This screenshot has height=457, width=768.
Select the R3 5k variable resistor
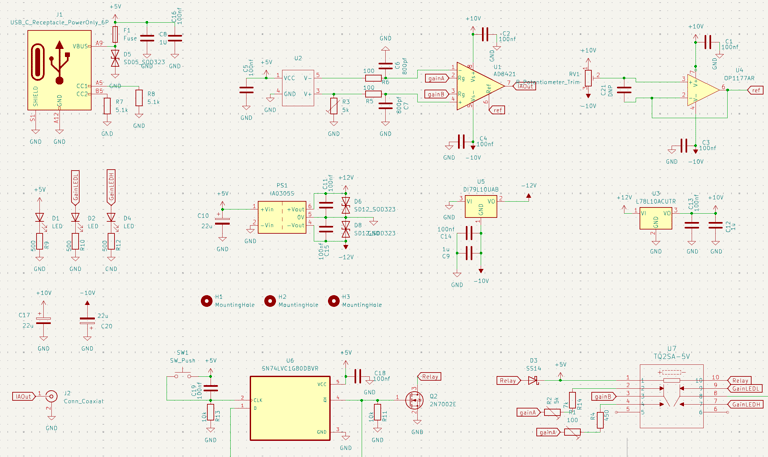pos(334,106)
